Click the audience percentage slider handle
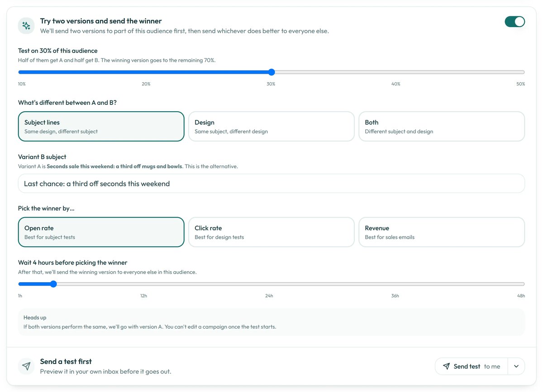The height and width of the screenshot is (392, 543). (x=271, y=72)
